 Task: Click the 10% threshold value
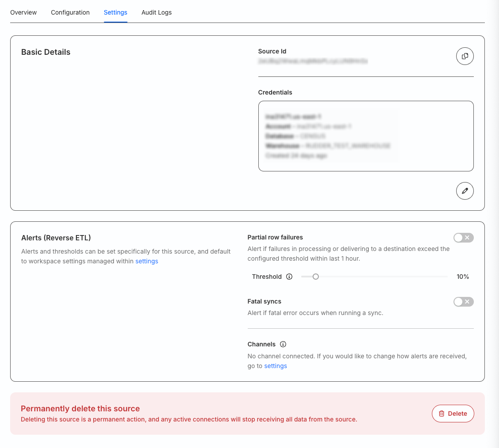(463, 277)
